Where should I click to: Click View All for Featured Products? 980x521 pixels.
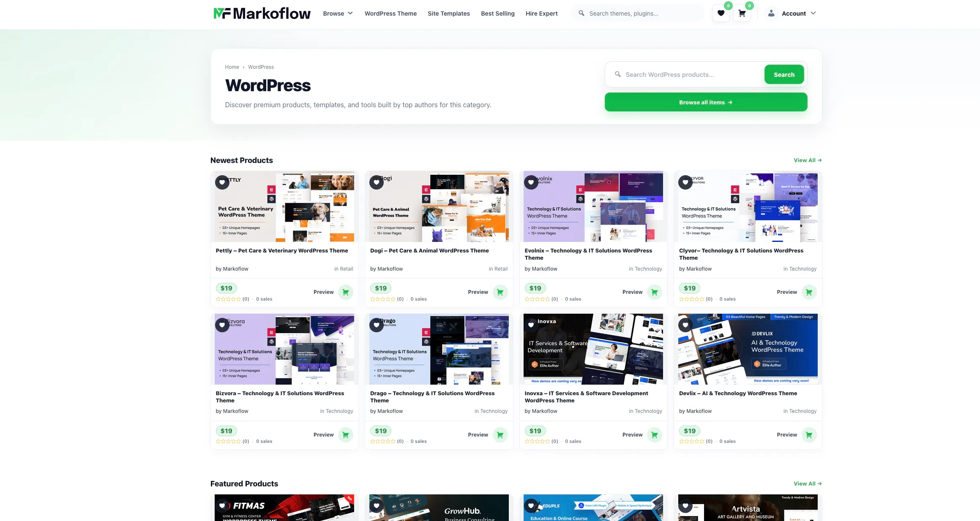point(808,484)
